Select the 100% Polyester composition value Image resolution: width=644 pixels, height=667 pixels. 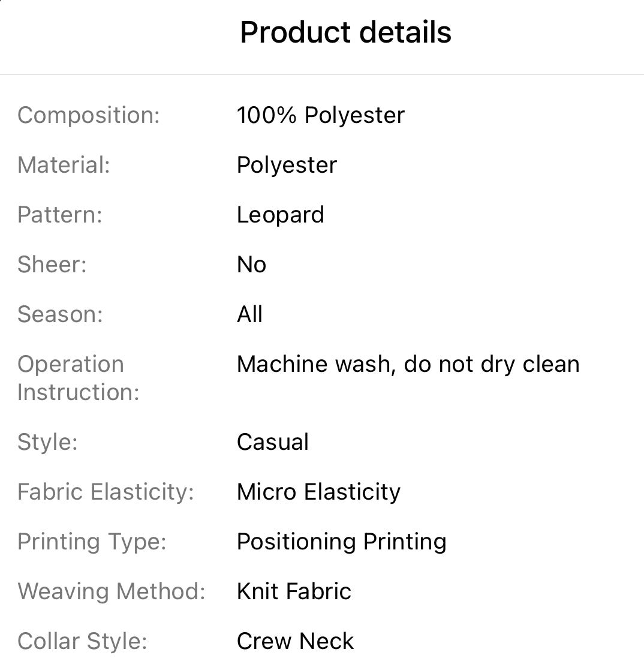coord(321,115)
